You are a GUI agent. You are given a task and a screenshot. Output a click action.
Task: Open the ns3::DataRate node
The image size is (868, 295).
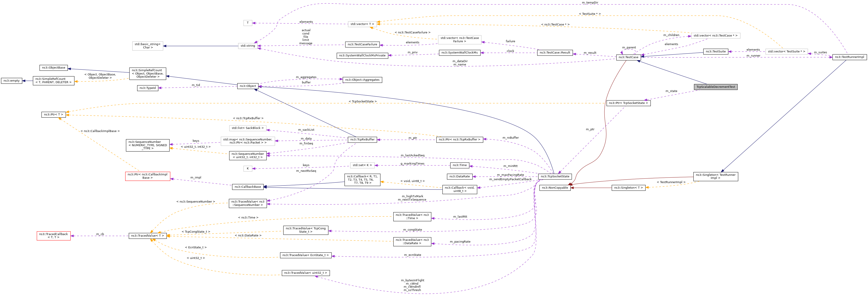[x=460, y=176]
